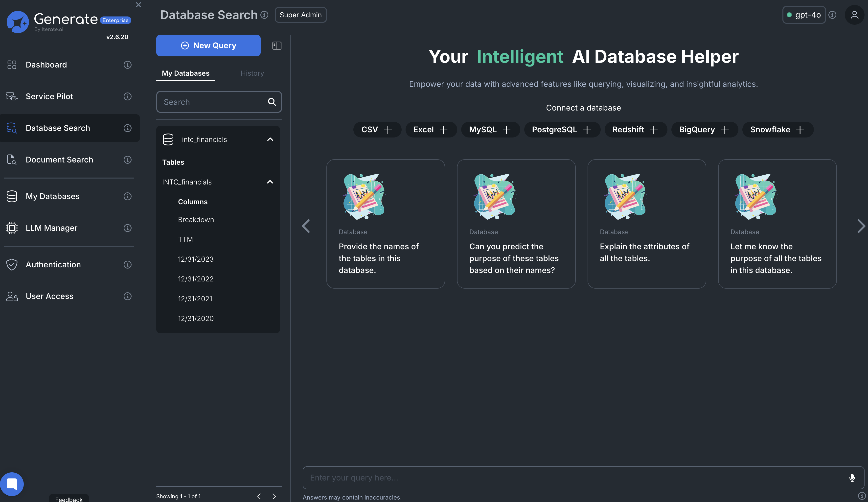This screenshot has height=502, width=868.
Task: Open the user profile avatar menu
Action: pos(855,15)
